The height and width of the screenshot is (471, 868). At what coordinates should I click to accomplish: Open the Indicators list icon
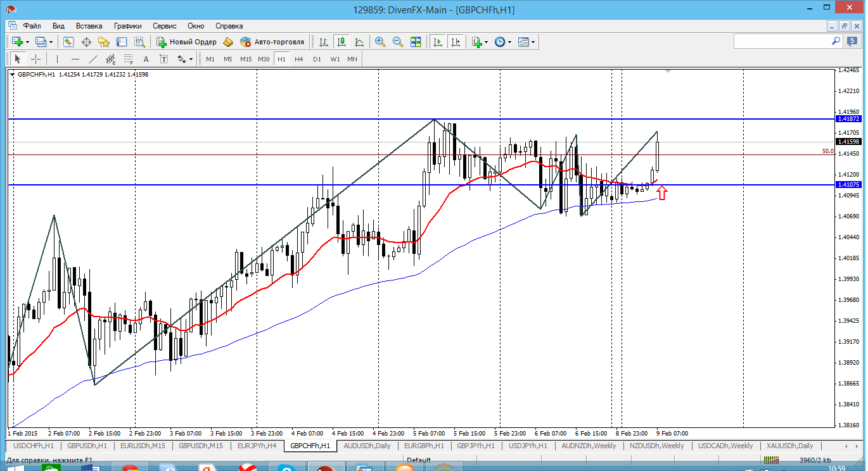[476, 42]
